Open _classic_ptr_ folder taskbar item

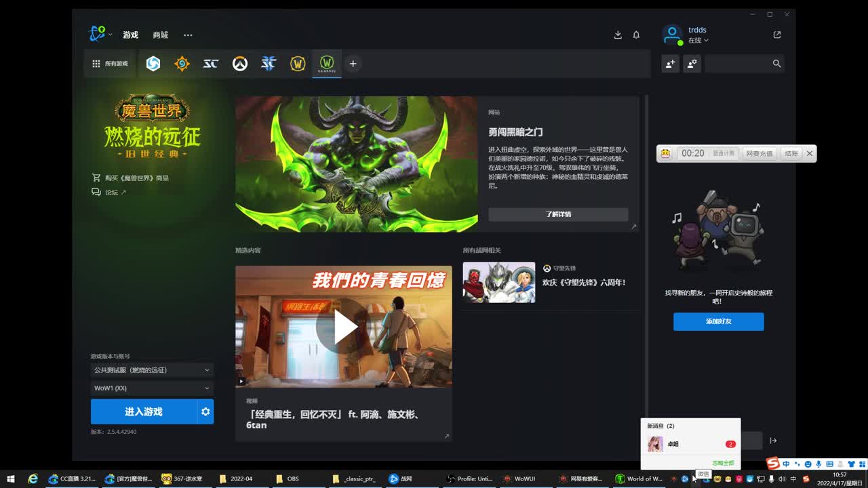pyautogui.click(x=355, y=479)
